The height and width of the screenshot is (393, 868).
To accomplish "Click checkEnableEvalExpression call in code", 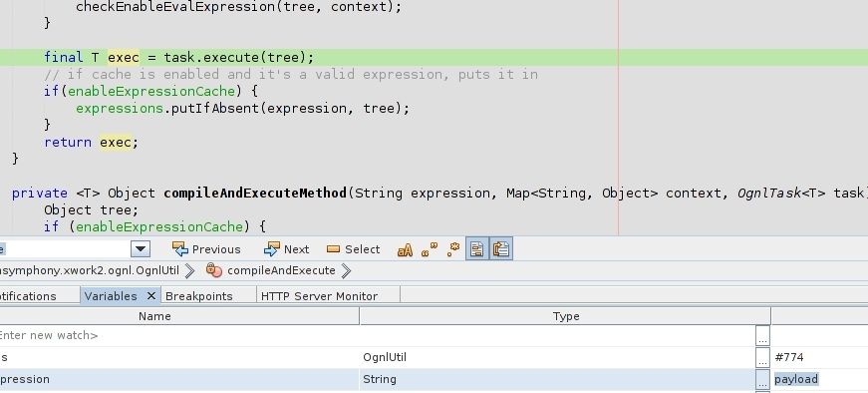I will point(238,7).
